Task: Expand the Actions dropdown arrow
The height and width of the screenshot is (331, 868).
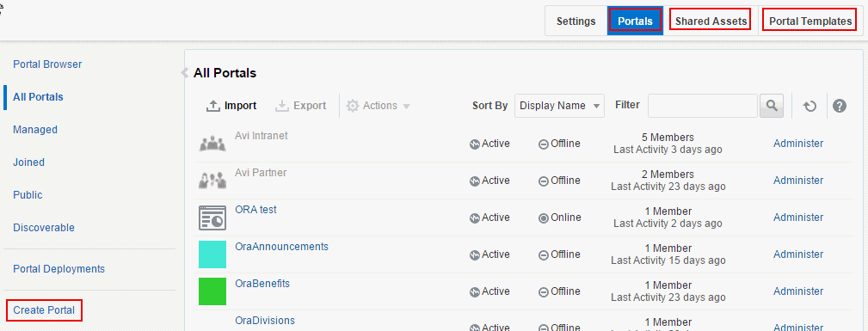Action: point(406,107)
